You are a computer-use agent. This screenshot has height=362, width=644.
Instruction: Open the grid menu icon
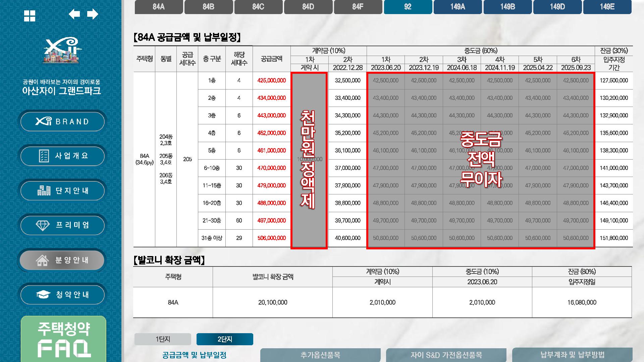(30, 16)
